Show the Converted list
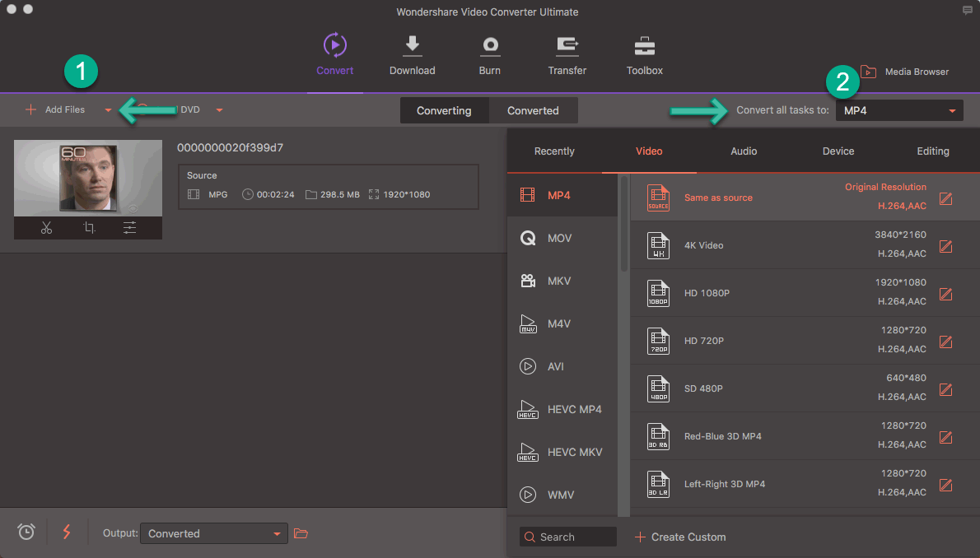 point(533,110)
